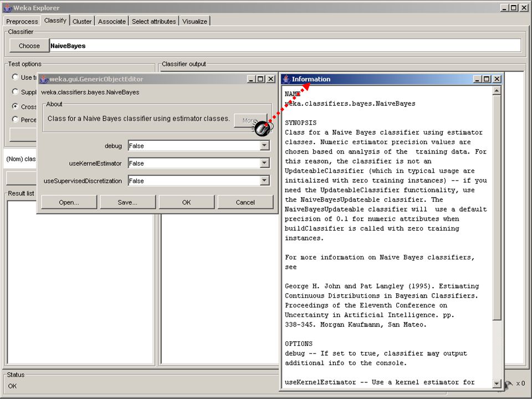This screenshot has height=399, width=532.
Task: Open the Visualize tab
Action: point(195,22)
